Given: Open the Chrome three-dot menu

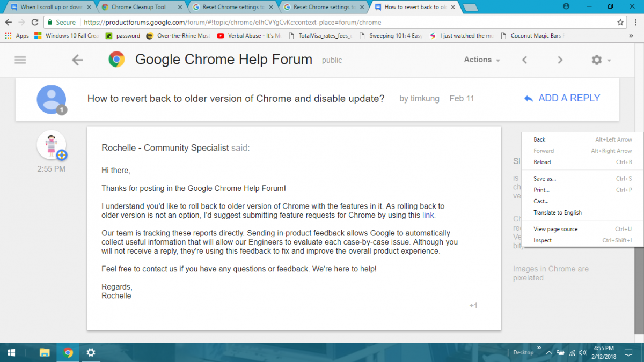Looking at the screenshot, I should 635,22.
